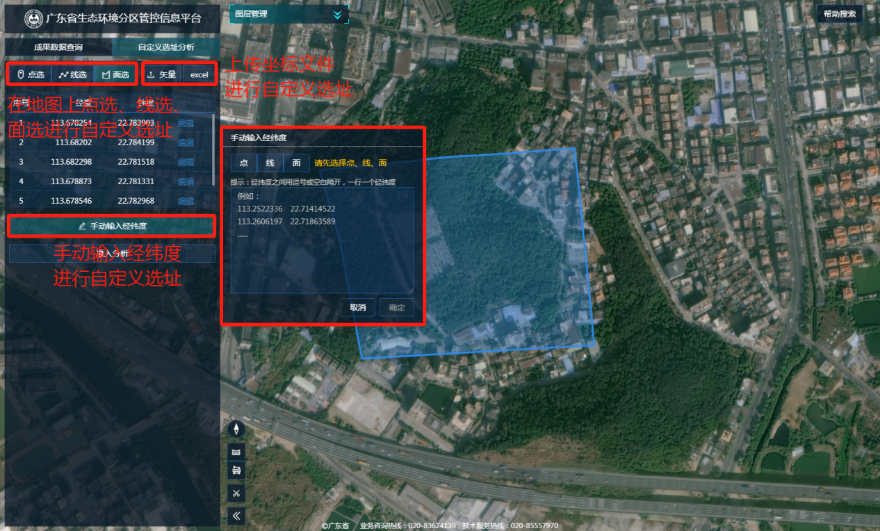The height and width of the screenshot is (531, 880).
Task: Open 手动输入经纬度 manual coordinate entry
Action: click(x=112, y=226)
